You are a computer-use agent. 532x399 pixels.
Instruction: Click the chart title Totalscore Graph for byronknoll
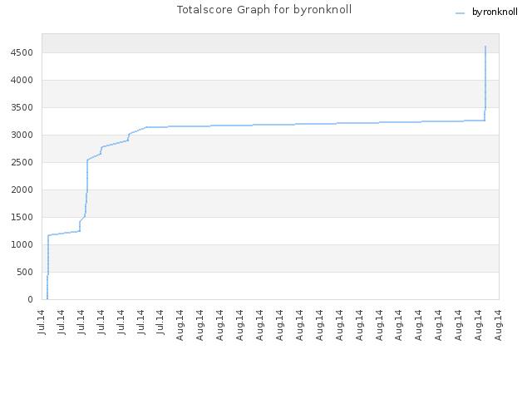point(264,9)
